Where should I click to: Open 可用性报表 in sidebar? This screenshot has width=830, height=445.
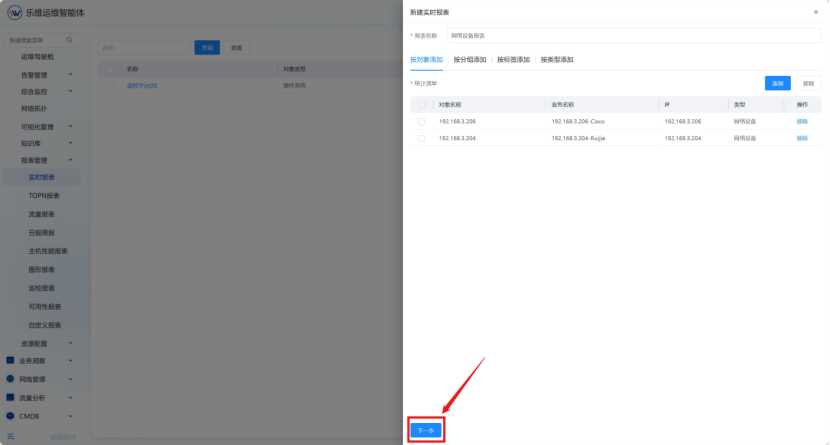(x=45, y=307)
